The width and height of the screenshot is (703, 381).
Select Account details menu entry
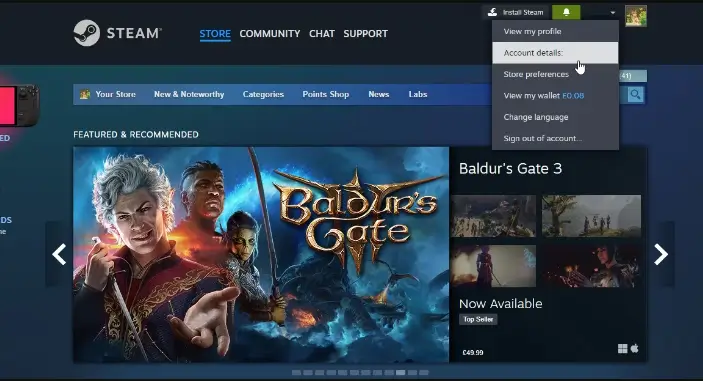[555, 53]
